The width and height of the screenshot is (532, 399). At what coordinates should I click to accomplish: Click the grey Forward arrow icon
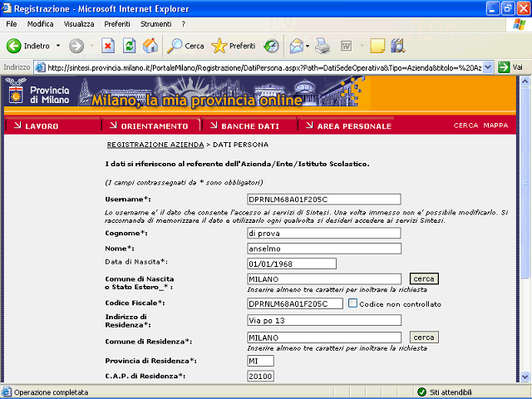point(76,46)
